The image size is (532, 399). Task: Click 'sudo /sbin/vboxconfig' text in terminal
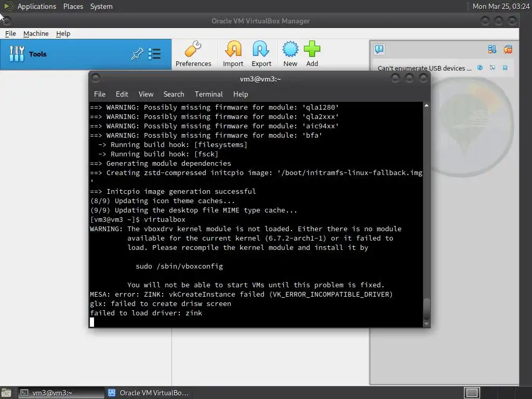click(x=179, y=267)
